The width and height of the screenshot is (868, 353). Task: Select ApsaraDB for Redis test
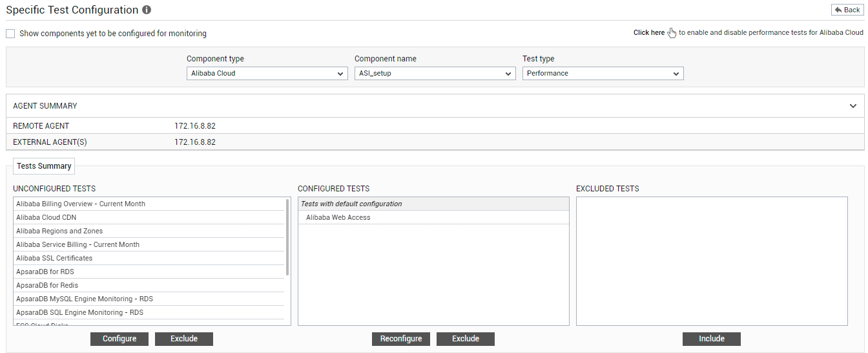pyautogui.click(x=149, y=285)
